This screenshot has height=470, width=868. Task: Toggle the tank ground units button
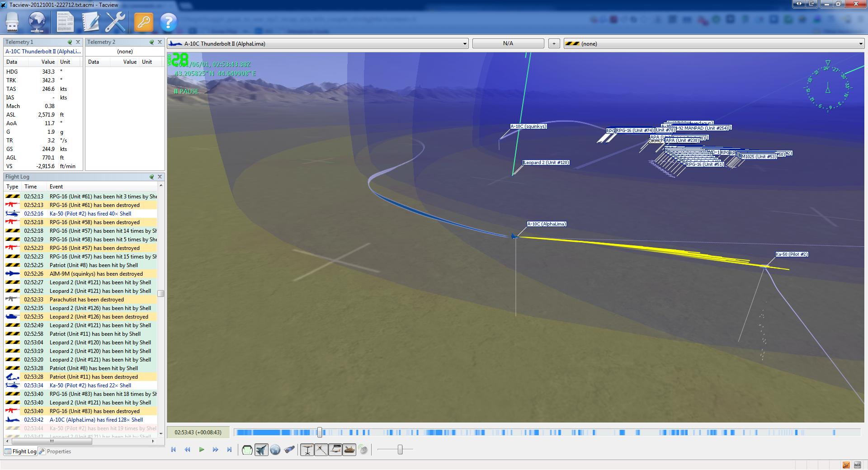pyautogui.click(x=349, y=450)
